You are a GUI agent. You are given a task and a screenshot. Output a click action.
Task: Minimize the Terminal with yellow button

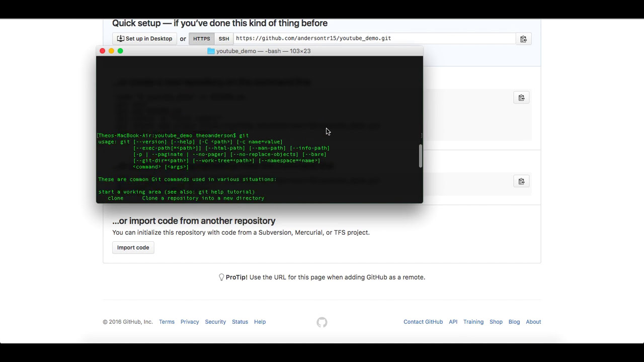pyautogui.click(x=111, y=51)
